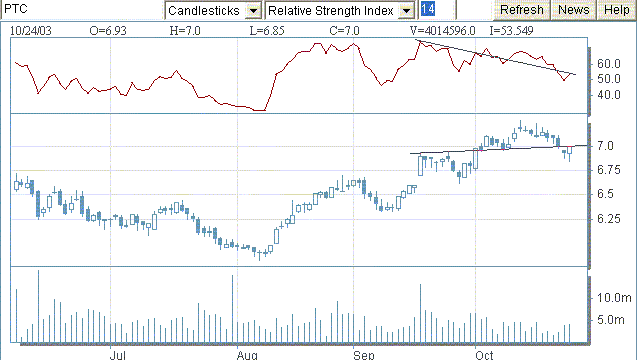Open the Help button
The height and width of the screenshot is (360, 637).
pyautogui.click(x=616, y=10)
